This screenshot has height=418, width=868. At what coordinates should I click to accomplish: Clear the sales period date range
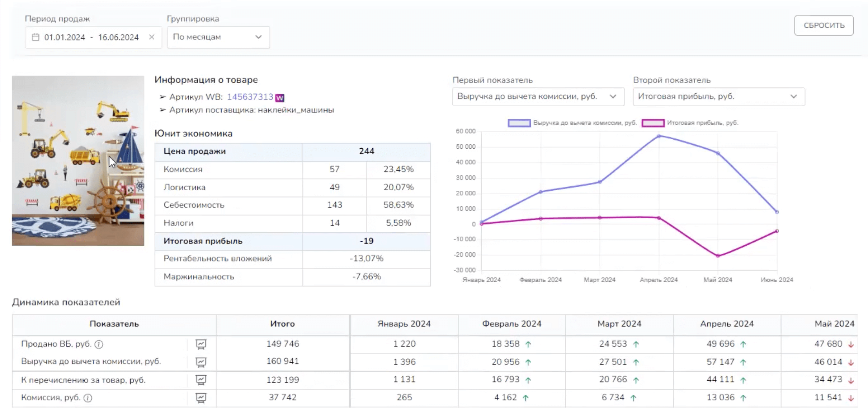point(152,37)
